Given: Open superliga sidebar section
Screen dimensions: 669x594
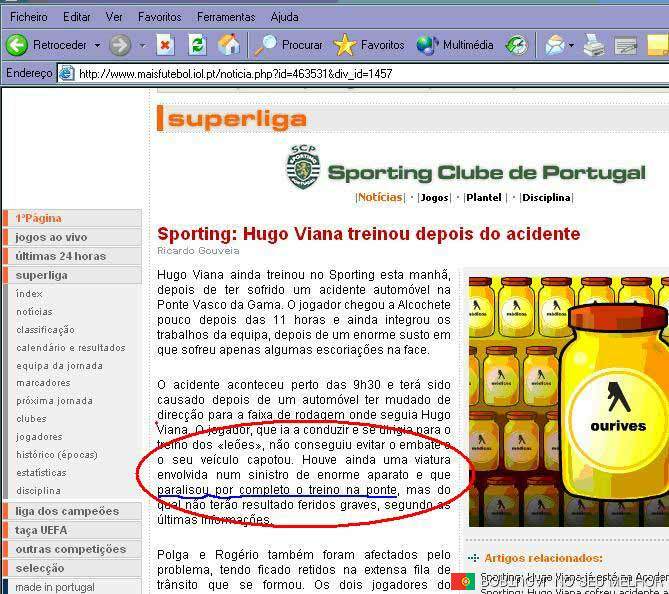Looking at the screenshot, I should (x=72, y=275).
